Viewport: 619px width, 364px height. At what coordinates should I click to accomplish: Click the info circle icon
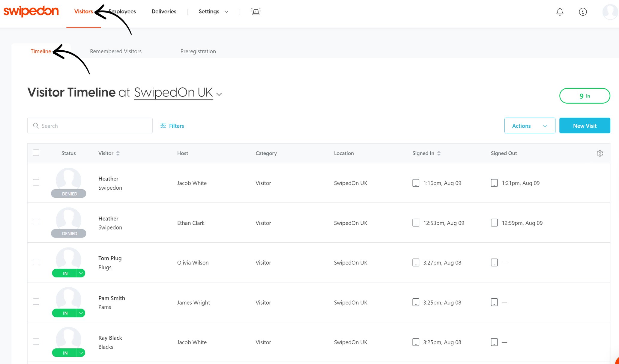(x=582, y=12)
